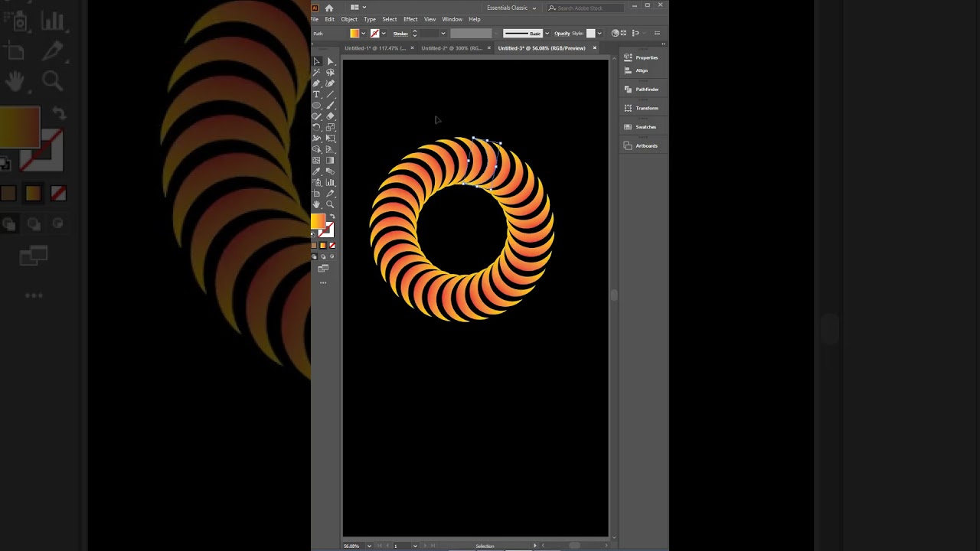
Task: Select the Selection tool arrow
Action: click(316, 61)
